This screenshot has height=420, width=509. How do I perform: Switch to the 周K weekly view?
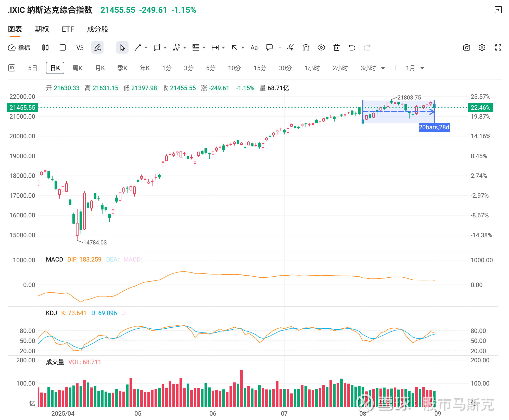coord(77,68)
